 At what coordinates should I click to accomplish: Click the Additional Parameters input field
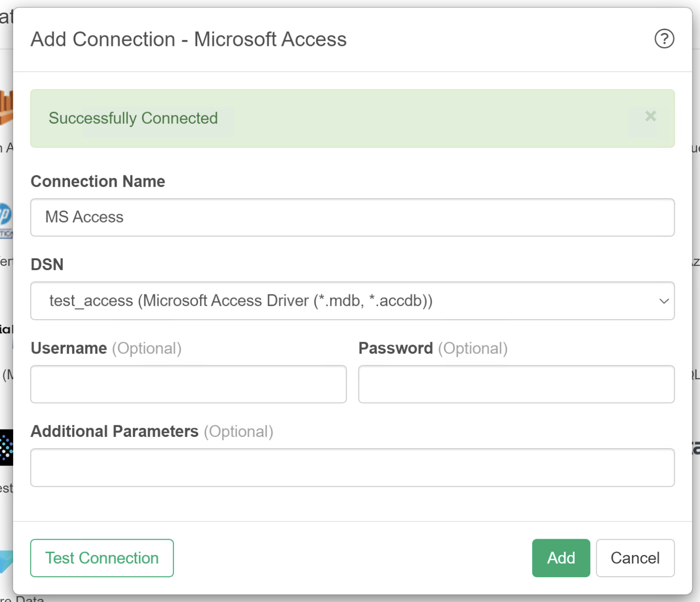352,468
